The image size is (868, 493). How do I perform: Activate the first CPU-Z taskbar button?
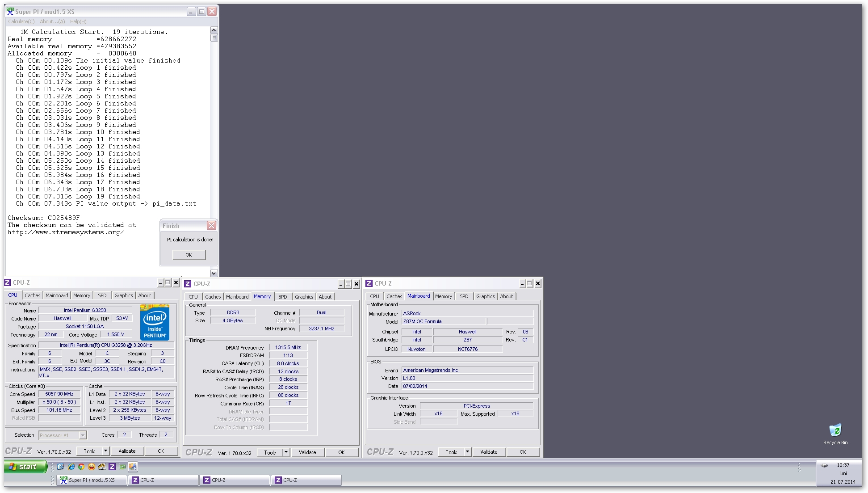[164, 480]
